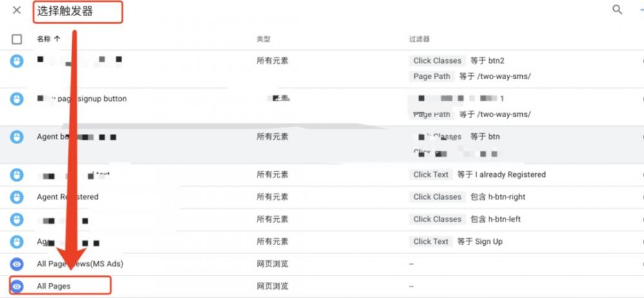Click Page Path chip under btn2 filter
This screenshot has width=644, height=298.
click(431, 77)
